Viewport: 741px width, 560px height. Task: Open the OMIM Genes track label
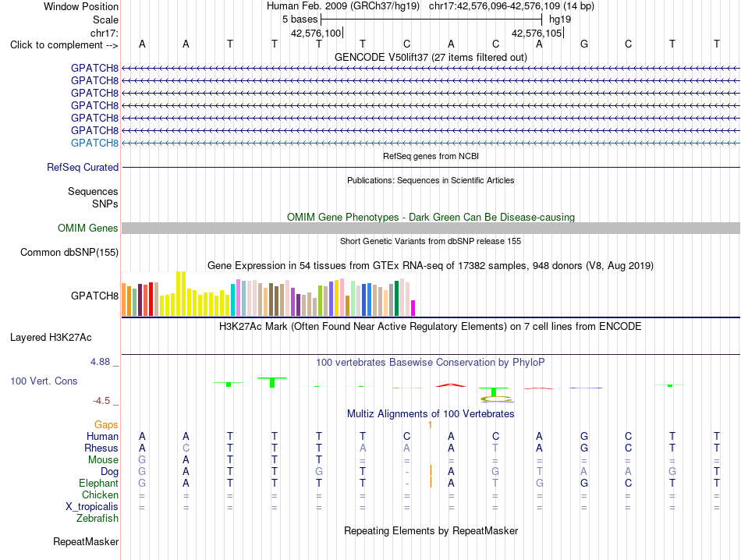[x=88, y=229]
